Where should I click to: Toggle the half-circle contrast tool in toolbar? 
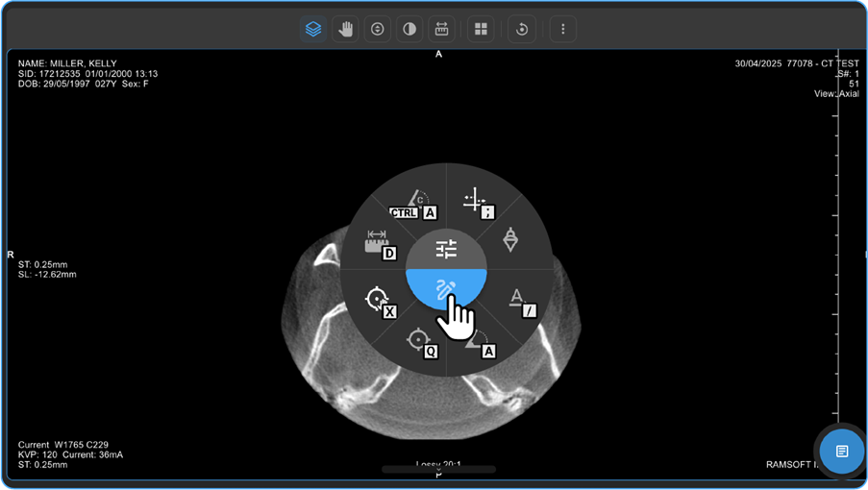[x=410, y=29]
